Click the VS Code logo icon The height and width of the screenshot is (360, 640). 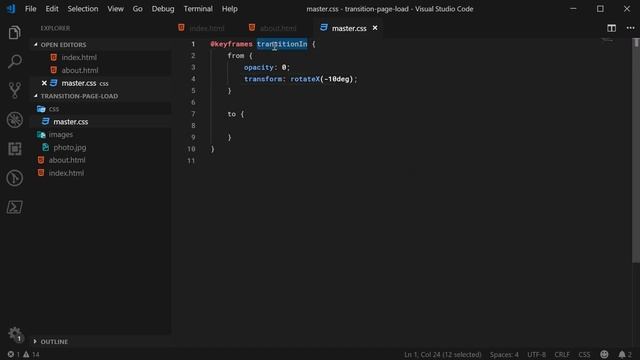[x=11, y=9]
